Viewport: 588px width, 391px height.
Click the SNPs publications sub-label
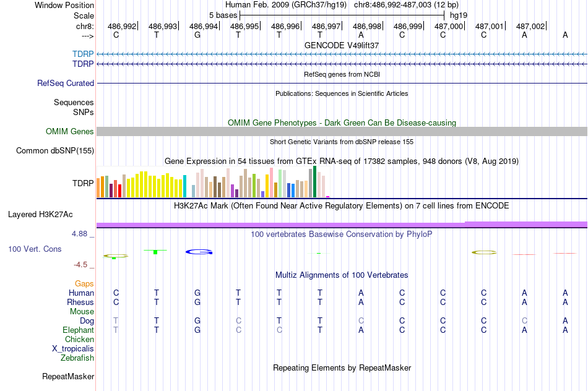pos(84,112)
